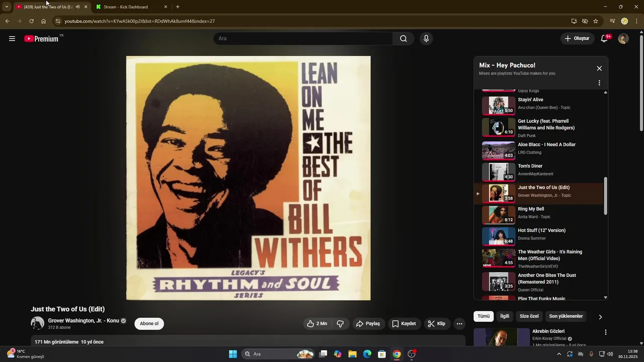644x362 pixels.
Task: Go to the YouTube Premium home logo
Action: click(42, 39)
